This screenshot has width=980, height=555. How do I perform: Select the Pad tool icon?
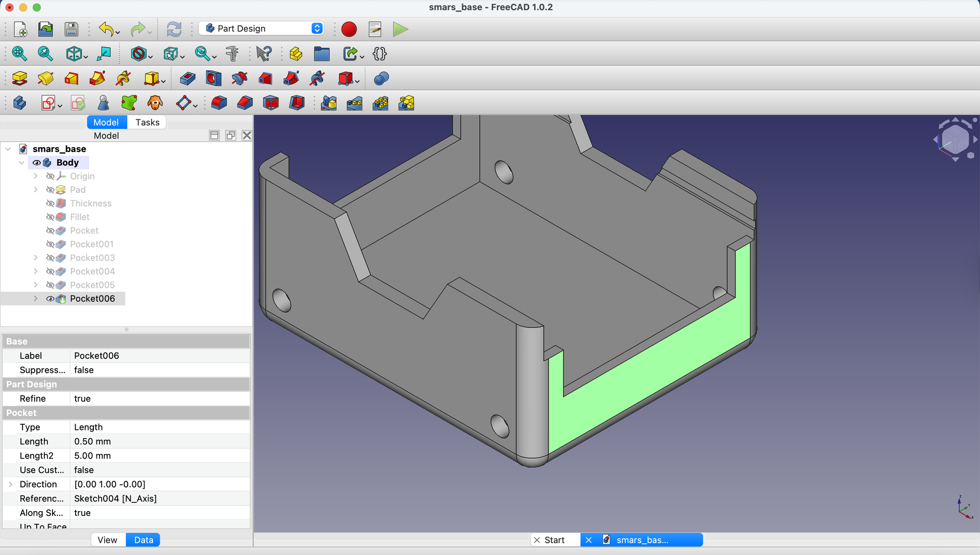click(19, 79)
